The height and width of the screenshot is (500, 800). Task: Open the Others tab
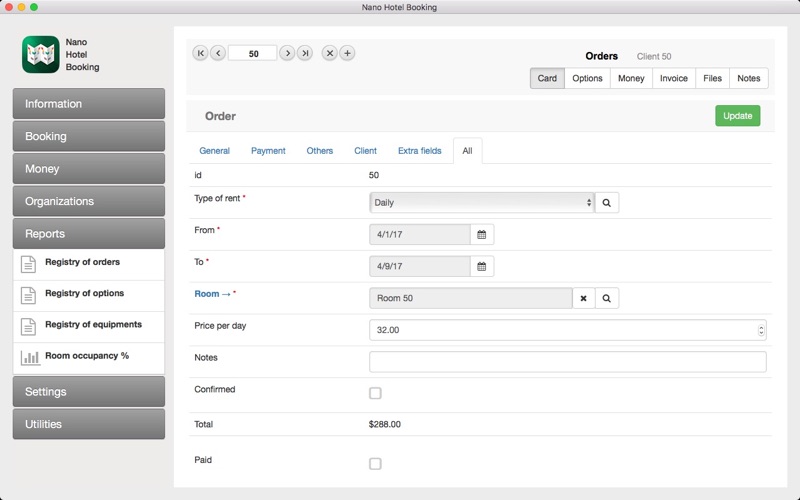(x=319, y=151)
